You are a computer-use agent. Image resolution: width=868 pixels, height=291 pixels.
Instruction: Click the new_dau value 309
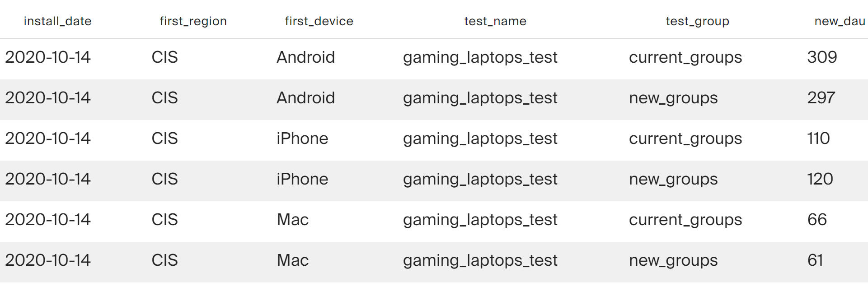point(822,57)
